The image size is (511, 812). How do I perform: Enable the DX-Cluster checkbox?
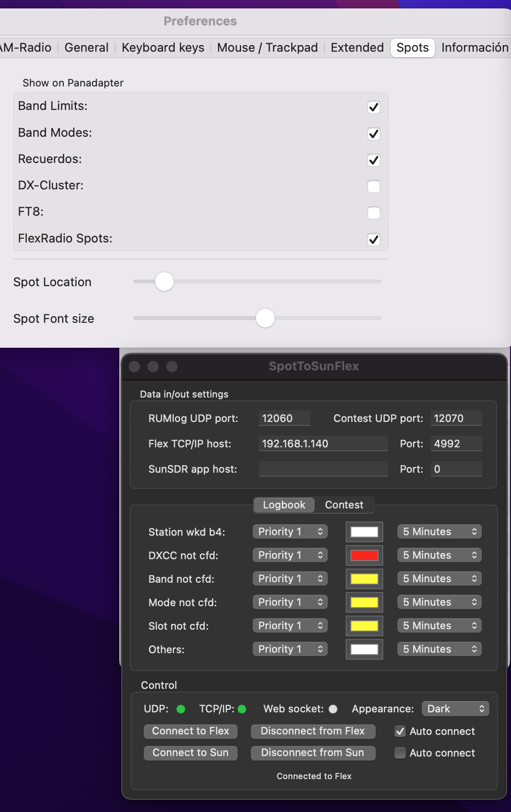(374, 187)
